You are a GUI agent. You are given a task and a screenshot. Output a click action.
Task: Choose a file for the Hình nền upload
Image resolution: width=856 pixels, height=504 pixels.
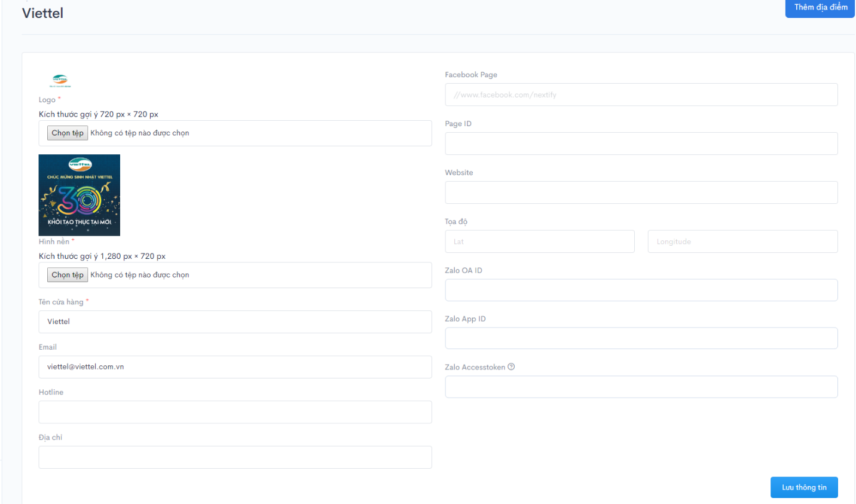coord(68,274)
